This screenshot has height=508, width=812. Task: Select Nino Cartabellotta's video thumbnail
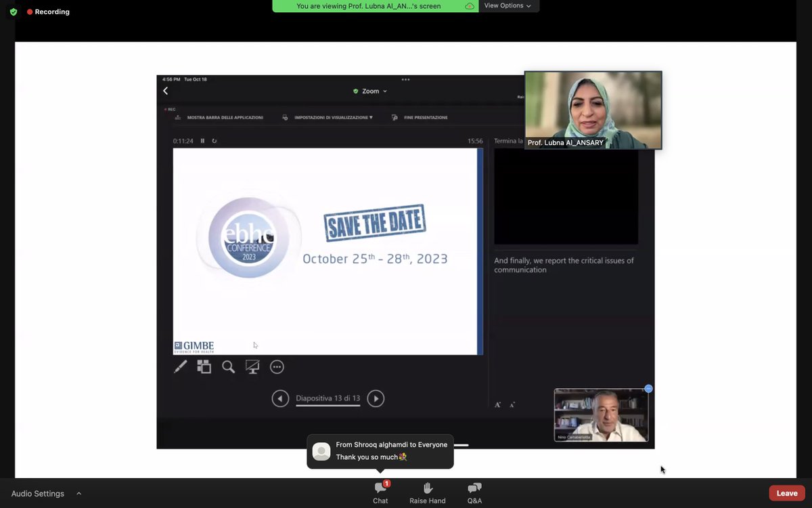601,415
